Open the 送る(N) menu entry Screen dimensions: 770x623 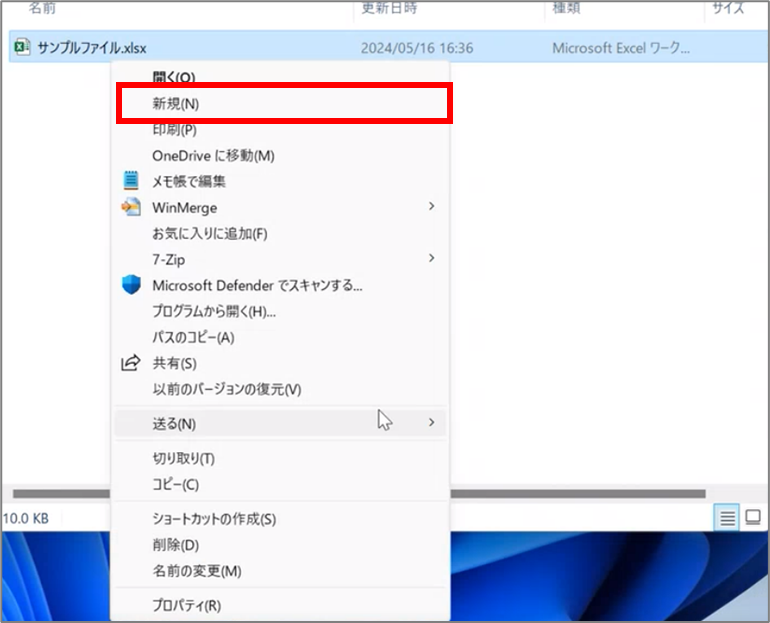coord(280,423)
